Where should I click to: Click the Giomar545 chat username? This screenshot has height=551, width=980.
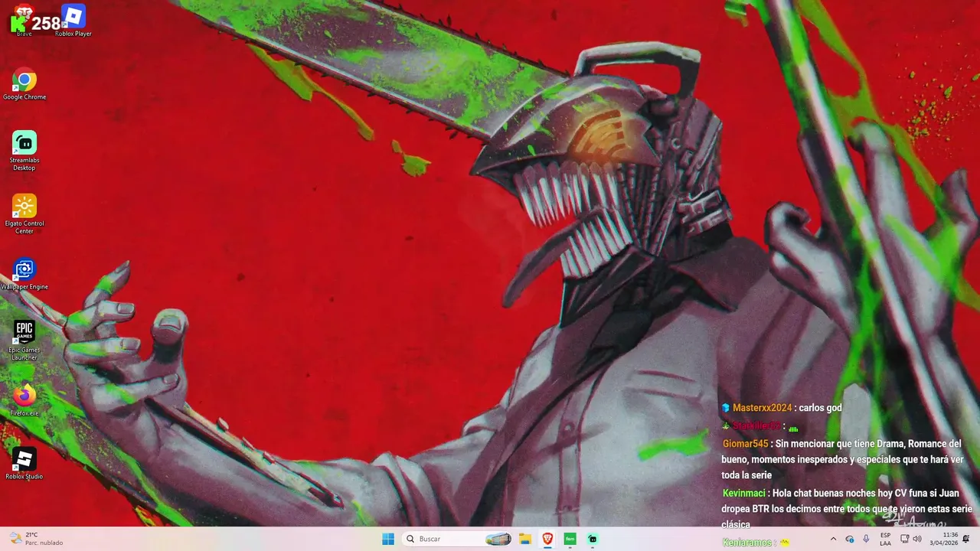tap(745, 444)
